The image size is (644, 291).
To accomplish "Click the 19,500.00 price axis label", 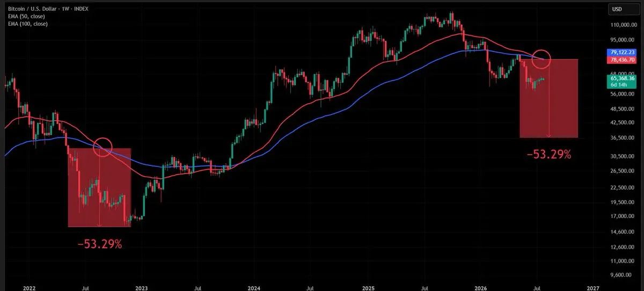I will 623,202.
